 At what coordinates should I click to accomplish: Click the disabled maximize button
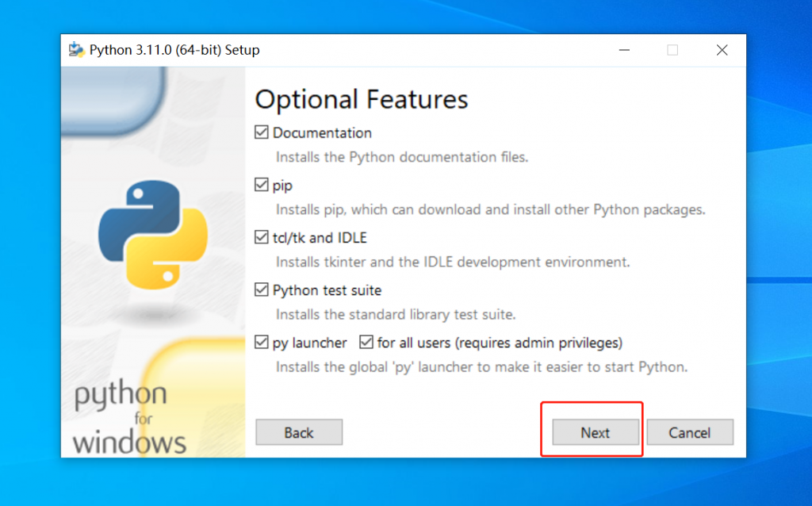pos(672,50)
